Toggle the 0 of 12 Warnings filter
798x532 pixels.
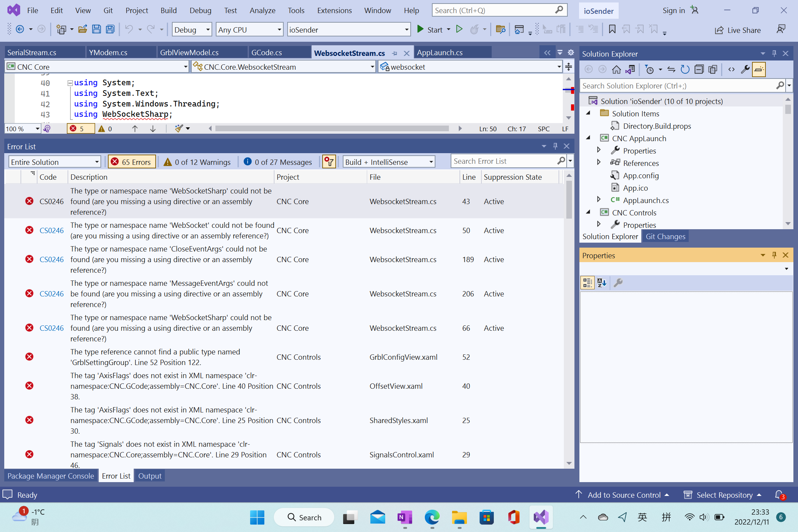coord(197,162)
